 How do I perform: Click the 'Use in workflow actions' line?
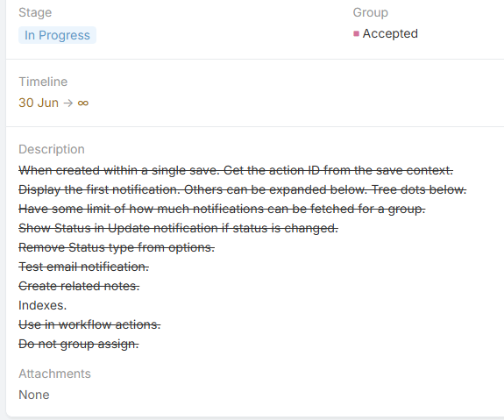pyautogui.click(x=89, y=324)
